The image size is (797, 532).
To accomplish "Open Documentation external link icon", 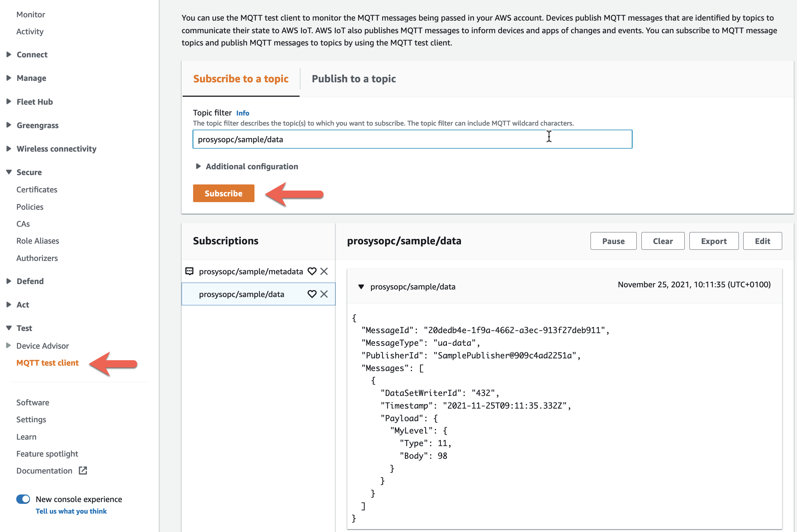I will (x=83, y=471).
